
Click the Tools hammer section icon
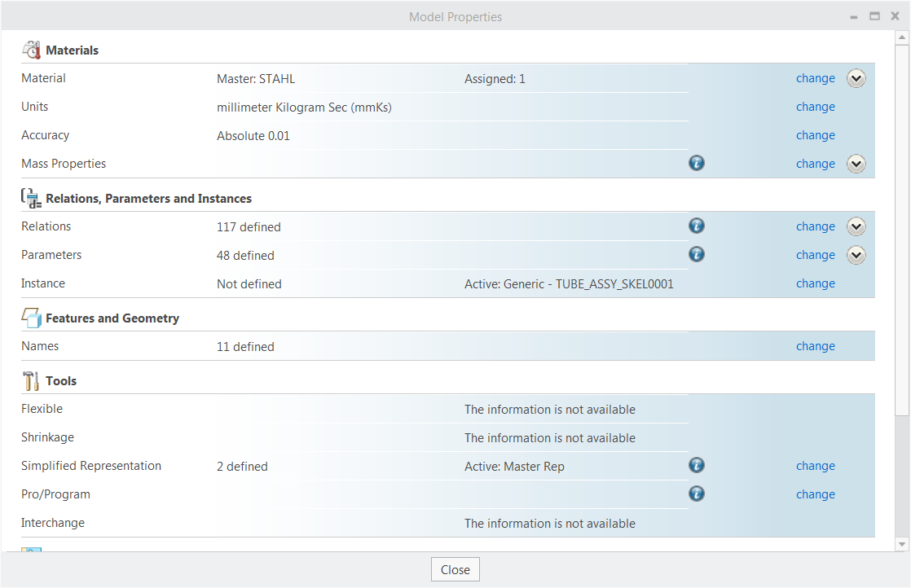tap(31, 380)
